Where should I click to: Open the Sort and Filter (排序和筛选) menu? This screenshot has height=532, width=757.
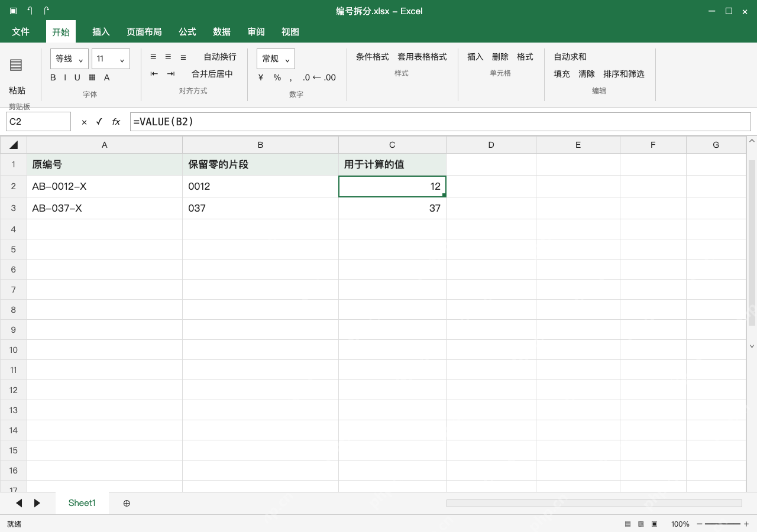tap(624, 74)
